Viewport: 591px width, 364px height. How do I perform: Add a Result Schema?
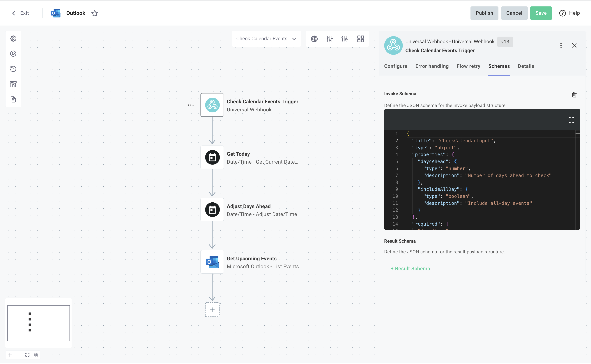tap(410, 268)
